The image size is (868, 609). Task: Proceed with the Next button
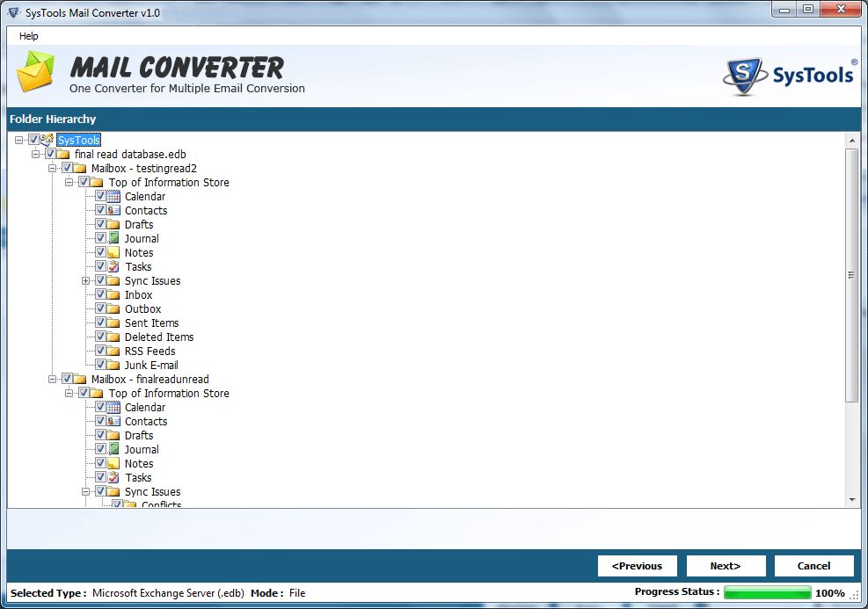[x=726, y=566]
